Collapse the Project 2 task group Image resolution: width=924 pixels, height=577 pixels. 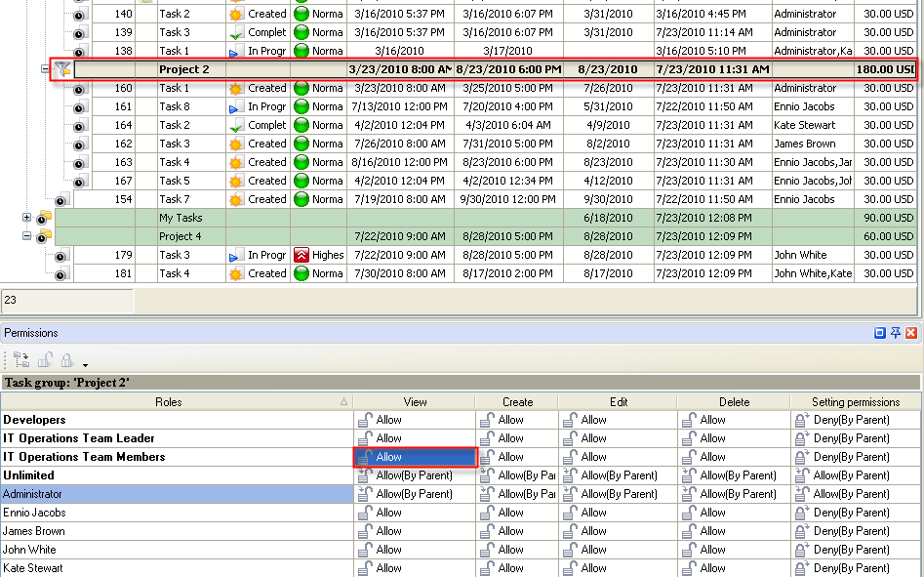point(45,69)
